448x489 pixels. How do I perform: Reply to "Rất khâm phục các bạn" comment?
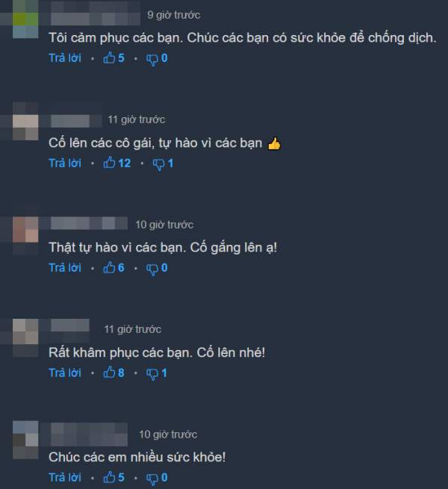pos(65,373)
